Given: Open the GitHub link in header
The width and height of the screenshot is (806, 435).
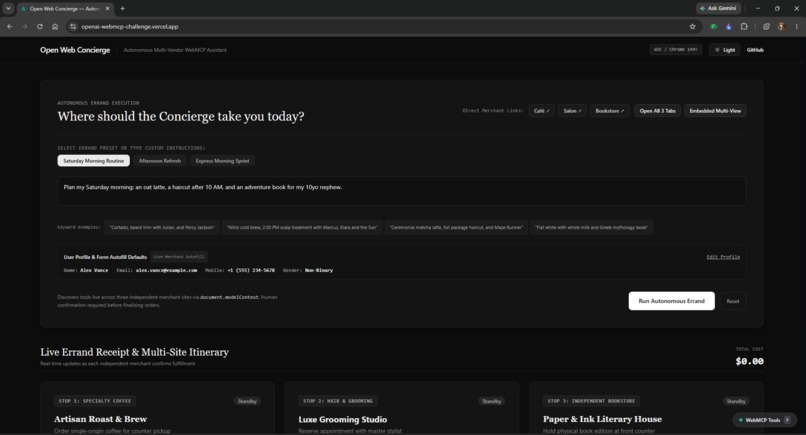Looking at the screenshot, I should click(x=755, y=50).
